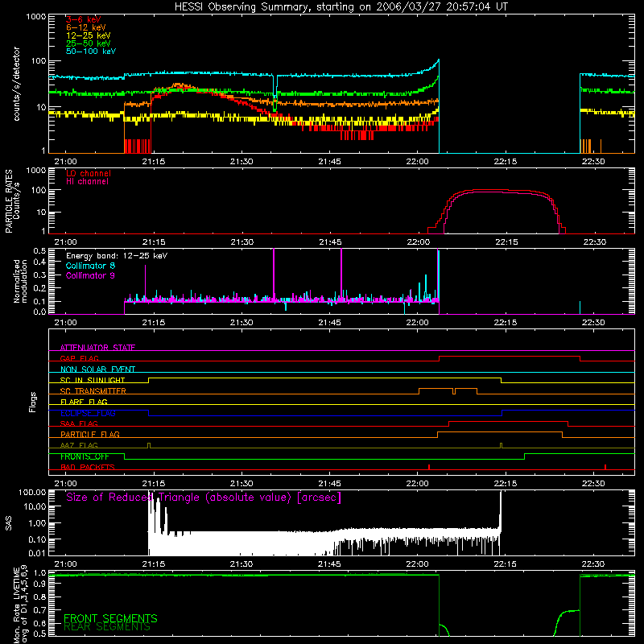Click the Mon. Rate LIVETIME axis title
The width and height of the screenshot is (644, 644).
[20, 605]
